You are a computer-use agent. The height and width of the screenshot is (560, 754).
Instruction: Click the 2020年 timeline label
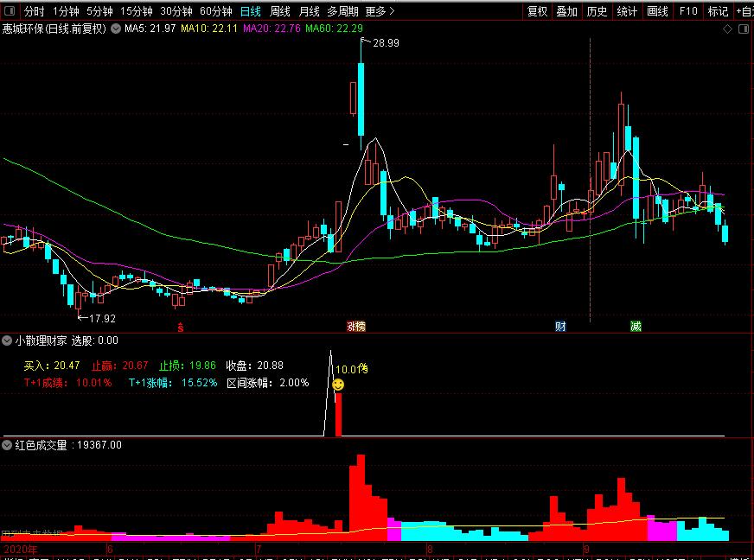coord(20,549)
